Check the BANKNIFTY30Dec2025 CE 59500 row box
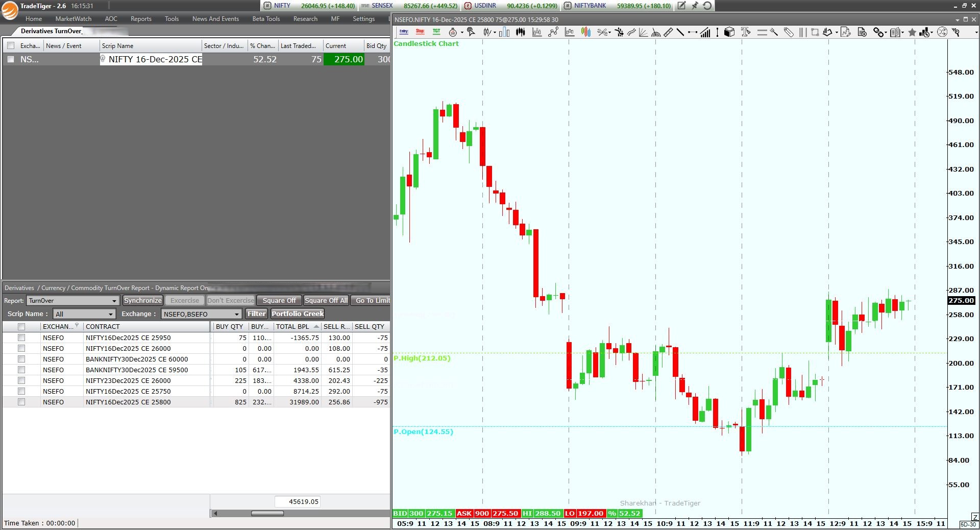 pos(21,370)
